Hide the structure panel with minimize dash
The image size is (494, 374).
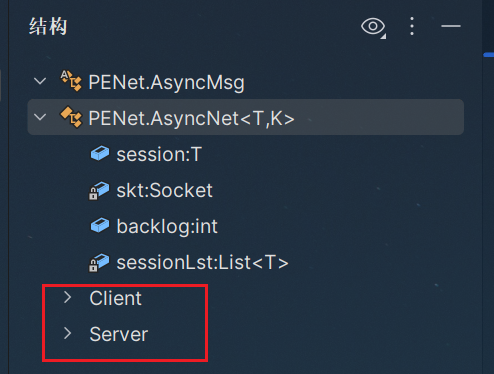pos(451,26)
